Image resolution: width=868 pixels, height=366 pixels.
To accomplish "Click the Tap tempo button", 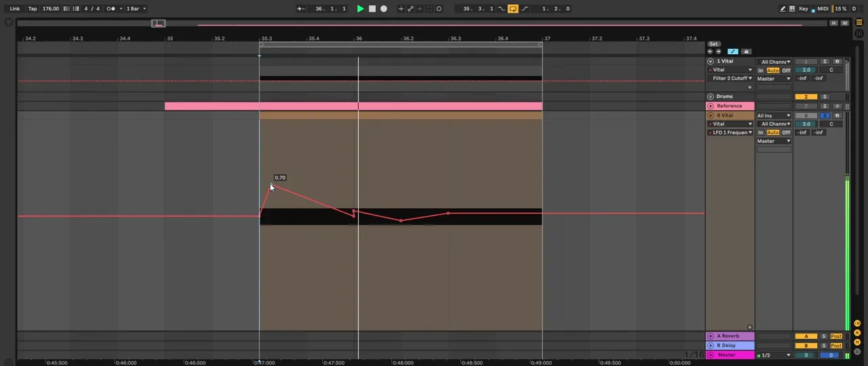I will coord(32,9).
